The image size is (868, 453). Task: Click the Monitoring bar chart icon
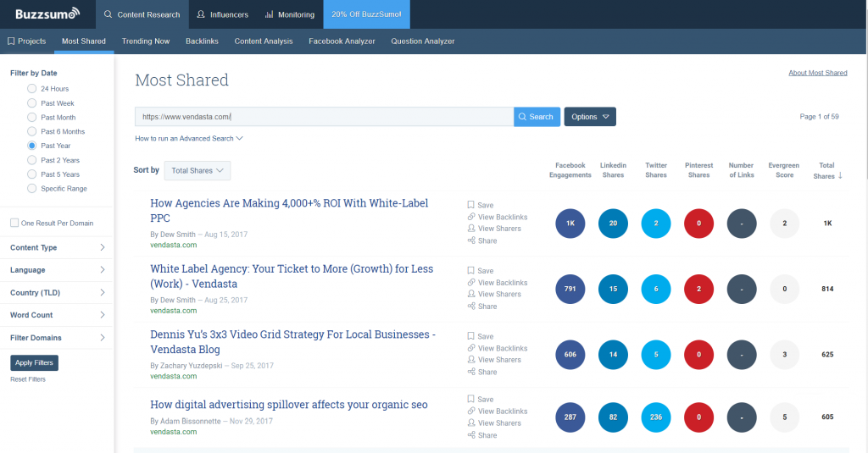click(x=269, y=14)
